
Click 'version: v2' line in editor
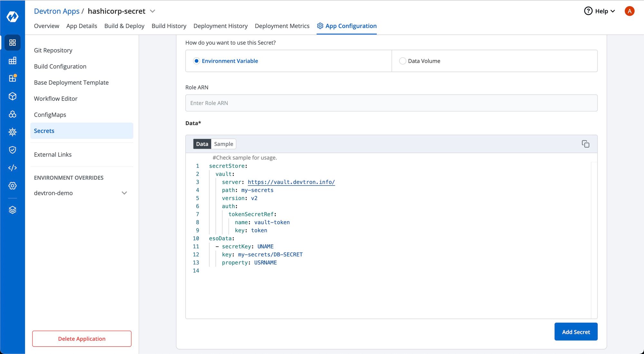click(240, 198)
